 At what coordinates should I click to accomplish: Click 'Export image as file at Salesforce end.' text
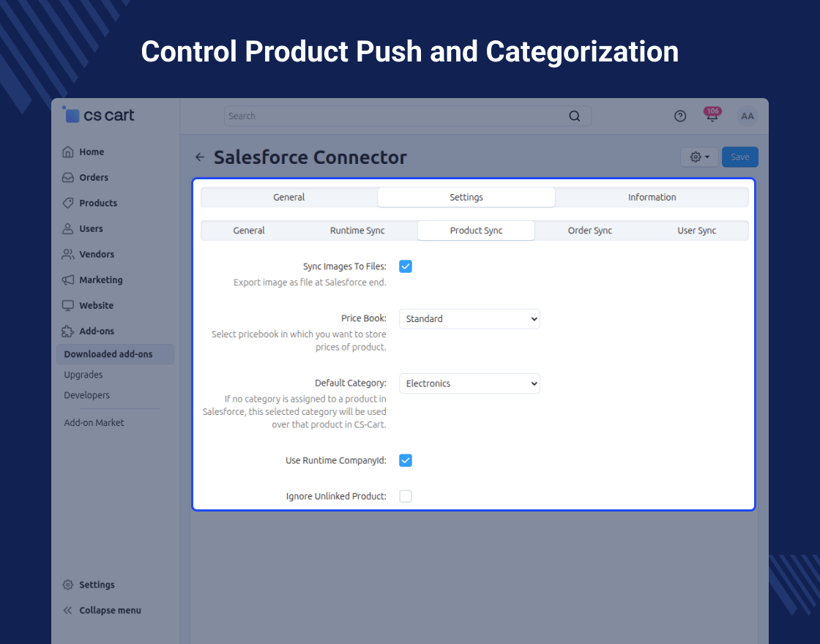(x=310, y=282)
